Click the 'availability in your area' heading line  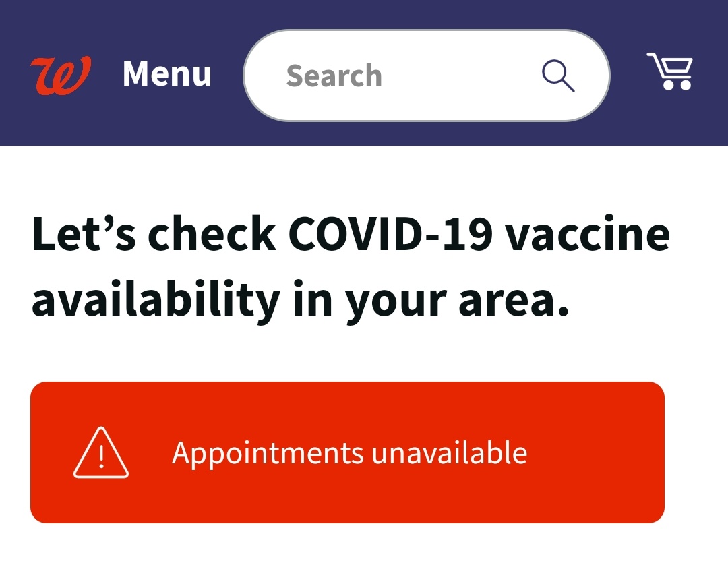301,299
